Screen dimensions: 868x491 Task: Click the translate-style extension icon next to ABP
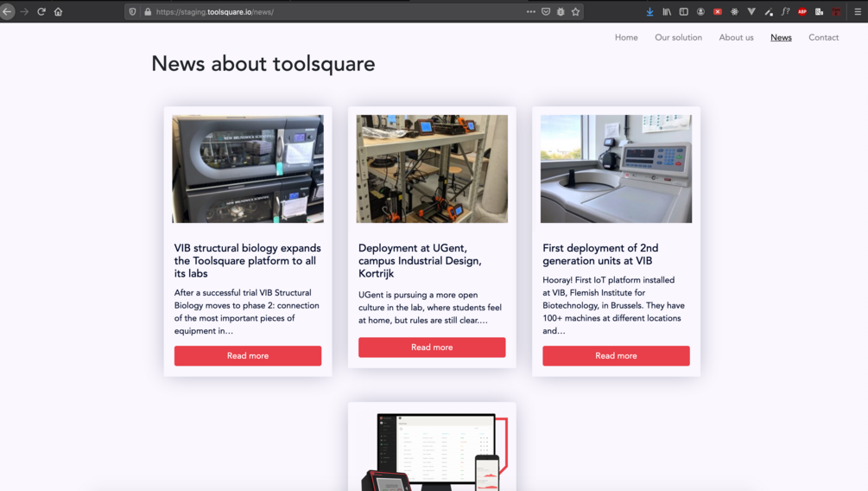(820, 11)
